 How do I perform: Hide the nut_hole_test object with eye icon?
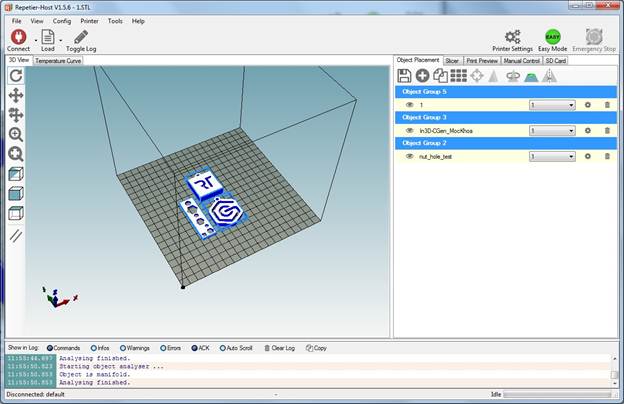[x=409, y=156]
